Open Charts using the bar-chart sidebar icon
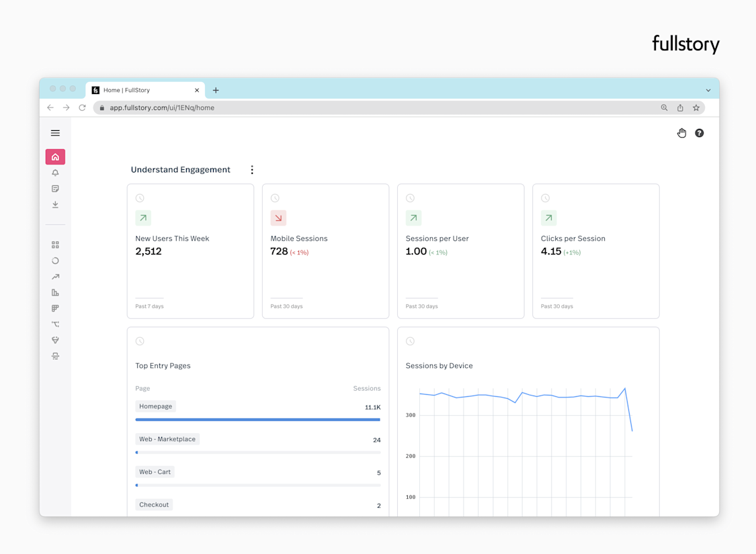756x554 pixels. click(x=55, y=292)
